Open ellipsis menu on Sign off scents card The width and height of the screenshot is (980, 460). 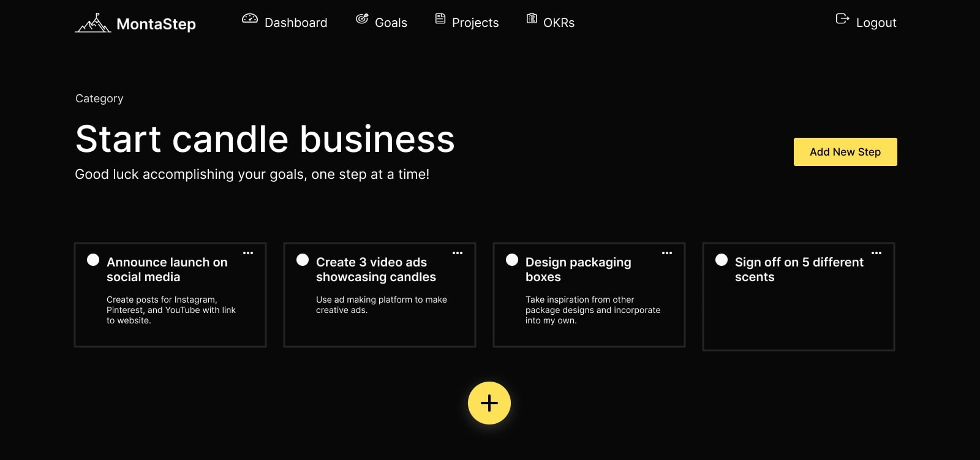(x=876, y=253)
